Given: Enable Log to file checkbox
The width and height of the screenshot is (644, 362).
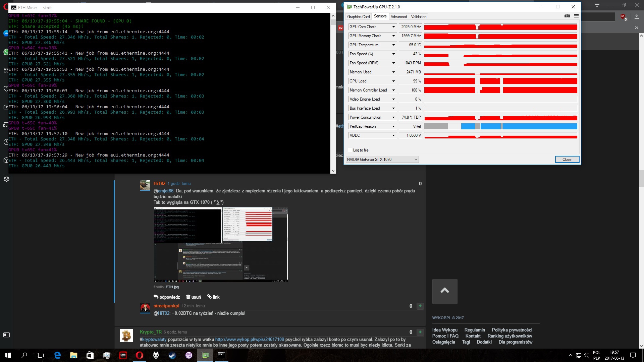Looking at the screenshot, I should [x=350, y=150].
